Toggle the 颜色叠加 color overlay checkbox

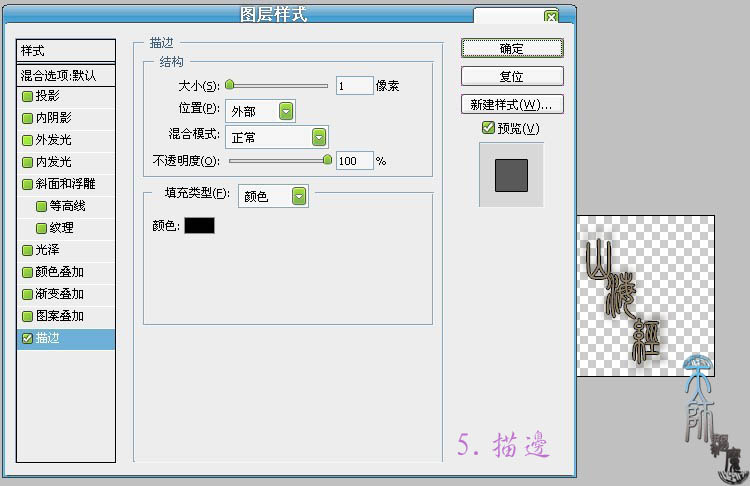coord(27,272)
